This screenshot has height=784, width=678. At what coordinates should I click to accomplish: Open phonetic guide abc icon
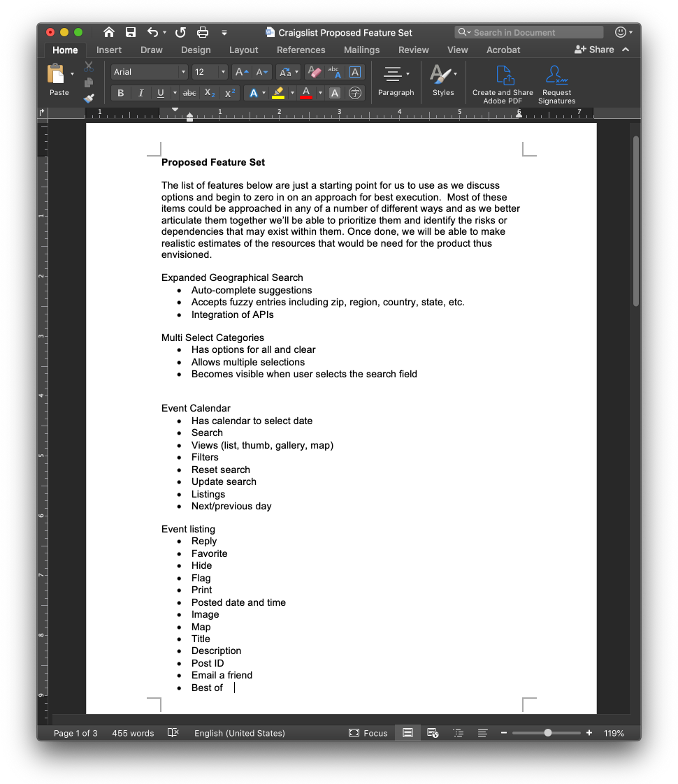pyautogui.click(x=335, y=72)
